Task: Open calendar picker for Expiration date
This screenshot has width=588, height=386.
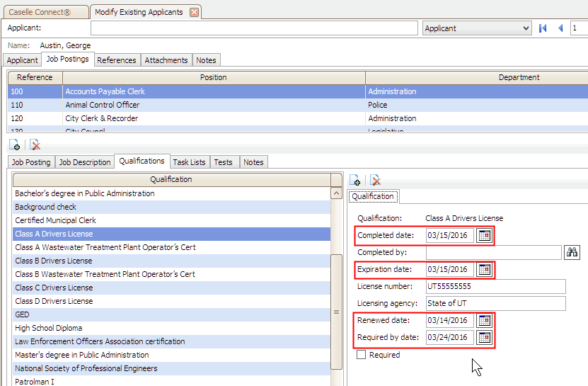Action: coord(484,270)
